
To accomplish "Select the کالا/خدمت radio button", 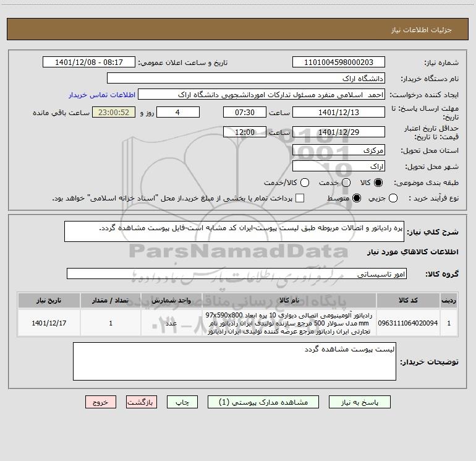I will tap(305, 183).
